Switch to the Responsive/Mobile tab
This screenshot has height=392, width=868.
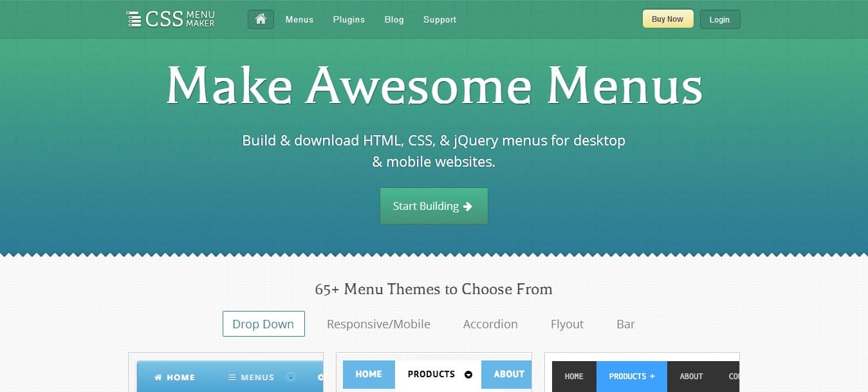click(x=378, y=324)
